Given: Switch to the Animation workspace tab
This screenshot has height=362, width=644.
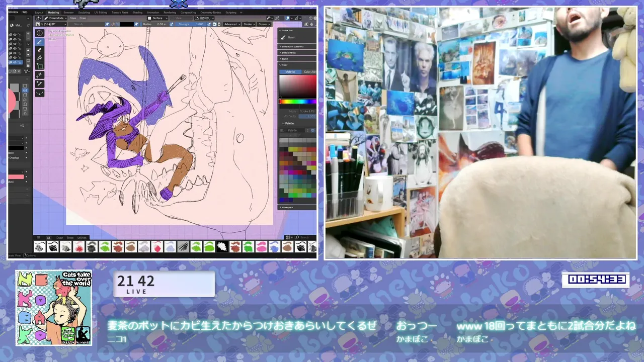Looking at the screenshot, I should coord(153,13).
